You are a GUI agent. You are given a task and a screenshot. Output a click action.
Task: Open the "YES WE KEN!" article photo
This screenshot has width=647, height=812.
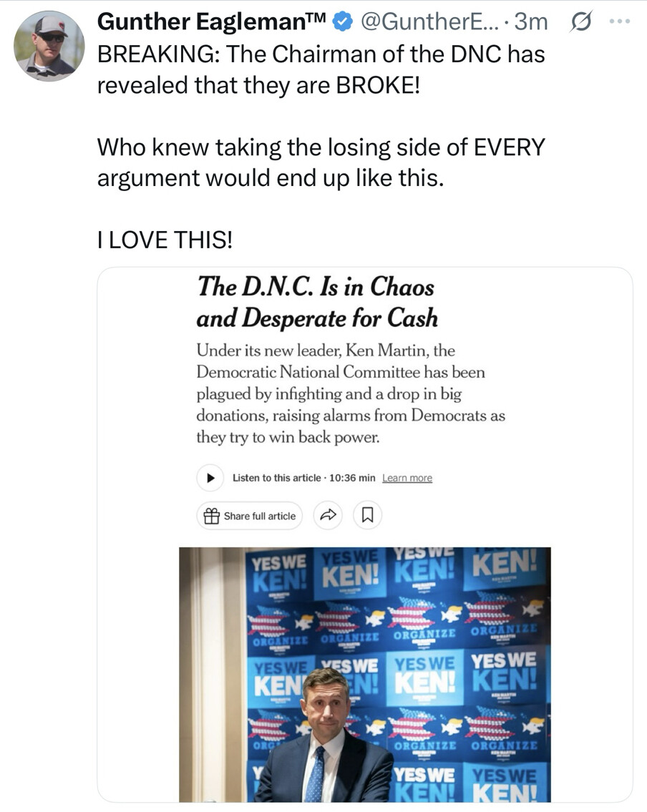364,674
